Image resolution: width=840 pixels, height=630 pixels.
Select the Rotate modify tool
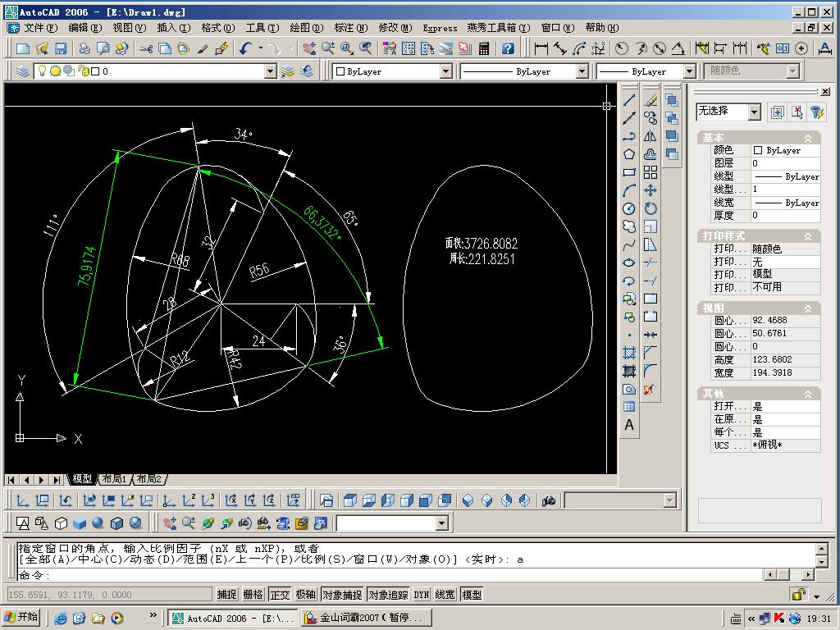coord(651,208)
